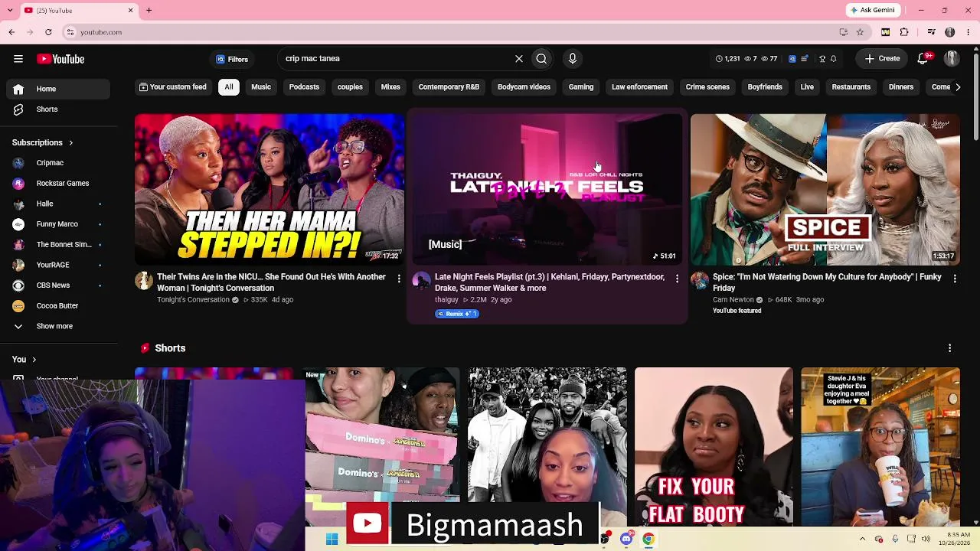Click Ask Gemini in Chrome
This screenshot has height=551, width=980.
click(x=872, y=10)
